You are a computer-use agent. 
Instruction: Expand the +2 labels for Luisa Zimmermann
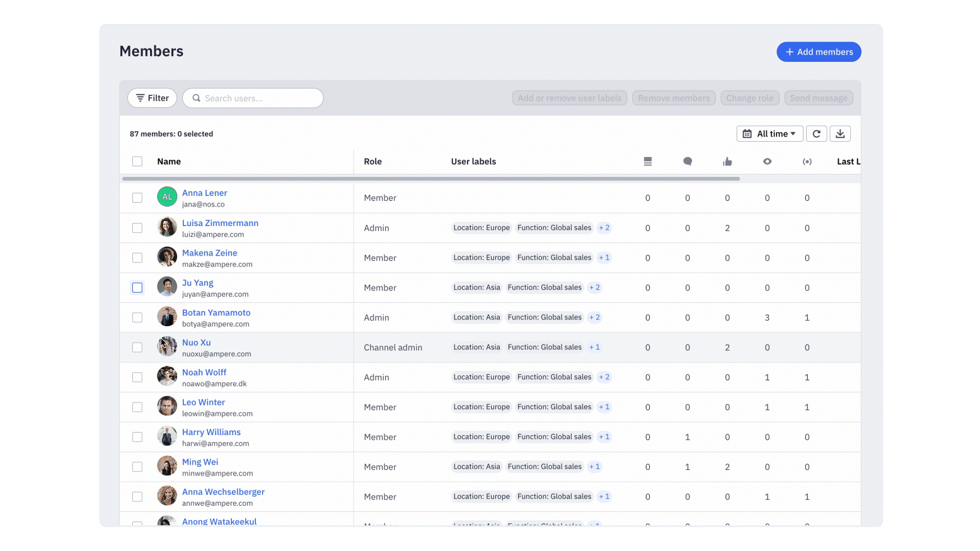(x=604, y=228)
